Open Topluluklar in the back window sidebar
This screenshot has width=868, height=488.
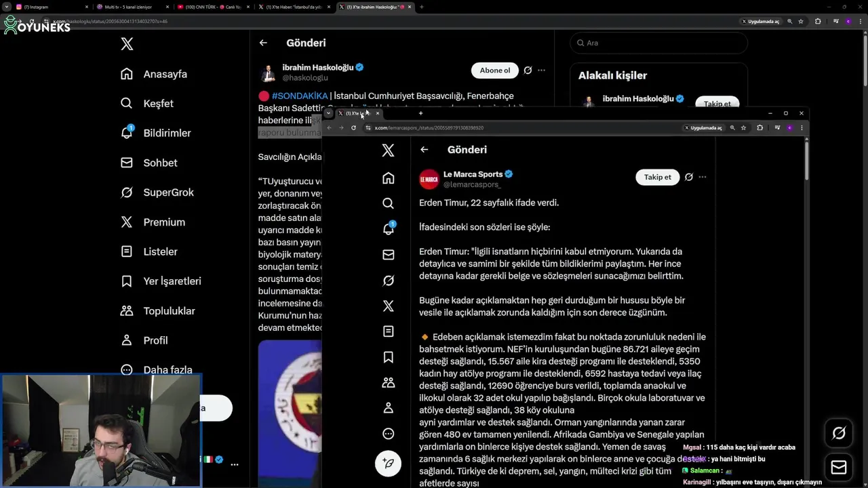[x=158, y=311]
